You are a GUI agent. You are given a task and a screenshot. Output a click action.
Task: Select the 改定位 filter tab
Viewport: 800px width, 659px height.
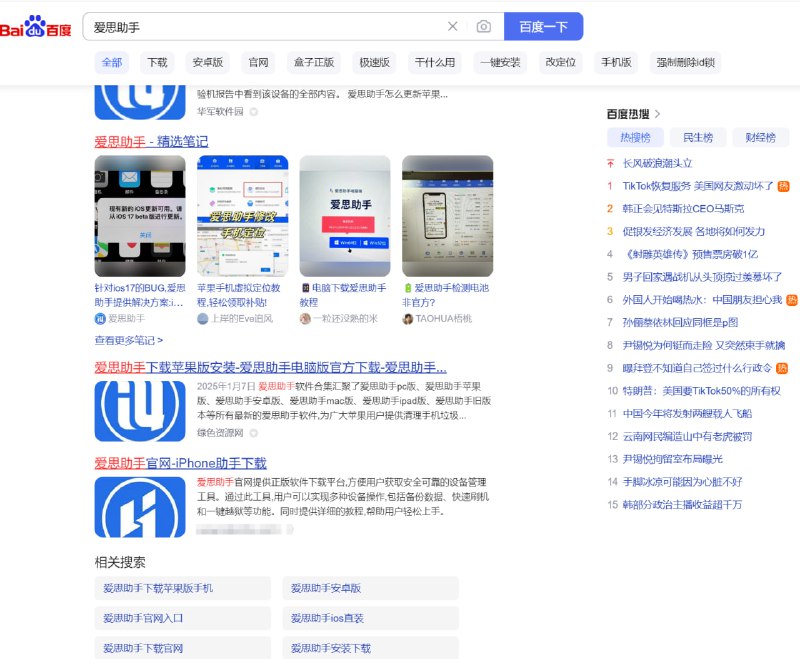pyautogui.click(x=561, y=63)
